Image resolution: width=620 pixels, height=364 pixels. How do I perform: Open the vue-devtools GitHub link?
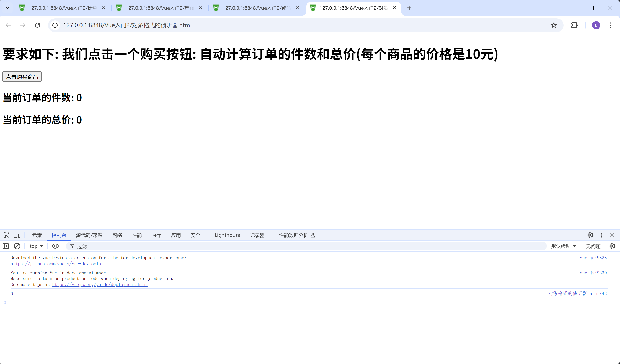[56, 264]
